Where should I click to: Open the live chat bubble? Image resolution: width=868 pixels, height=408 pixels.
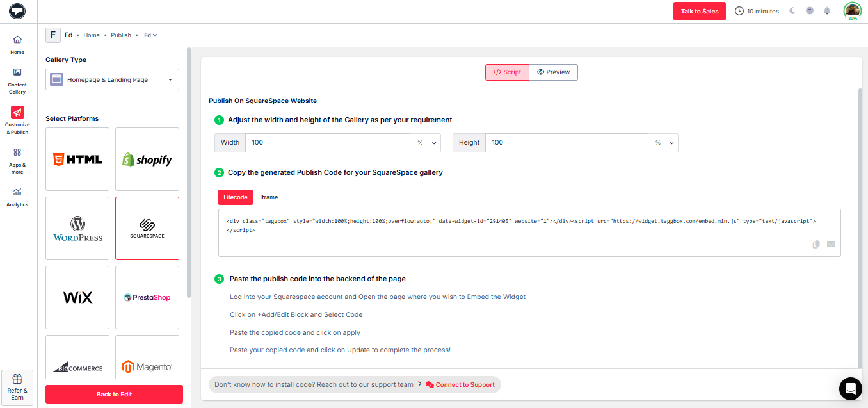coord(850,388)
